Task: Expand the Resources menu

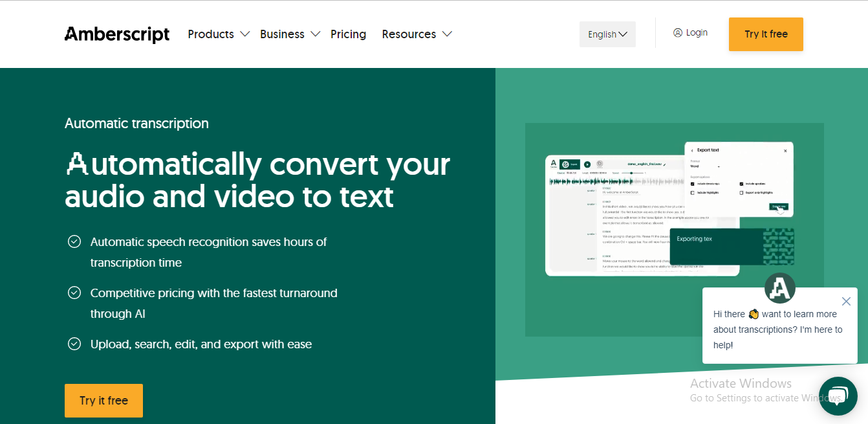Action: pyautogui.click(x=417, y=34)
